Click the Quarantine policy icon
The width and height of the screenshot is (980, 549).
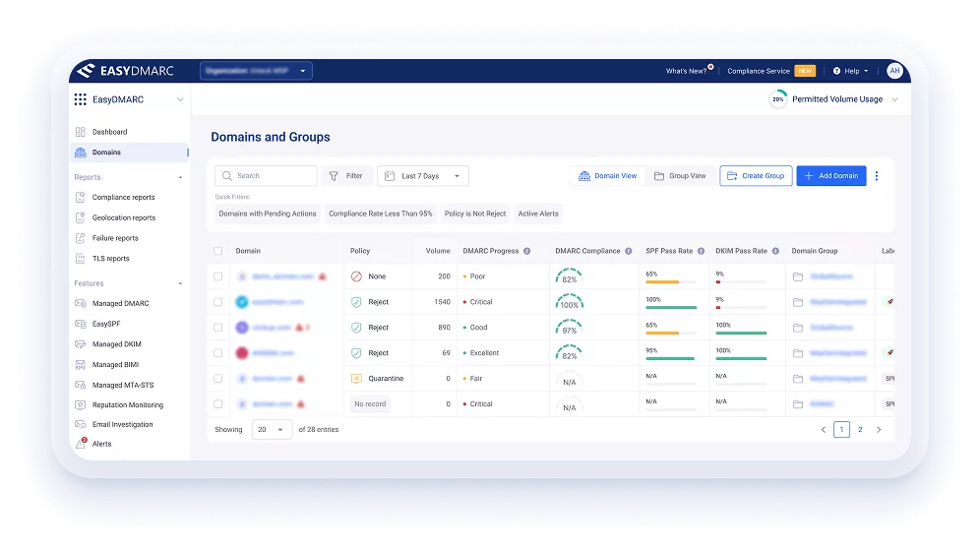(x=356, y=379)
